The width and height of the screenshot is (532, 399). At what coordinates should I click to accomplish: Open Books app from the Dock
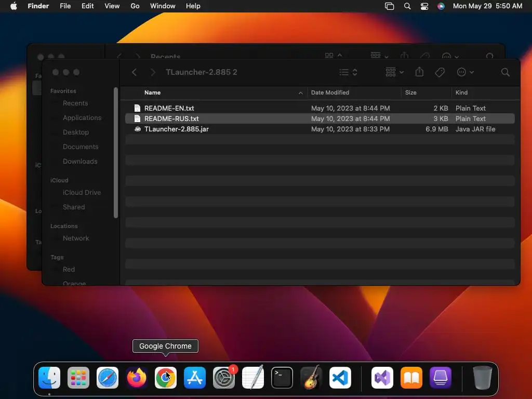[411, 378]
